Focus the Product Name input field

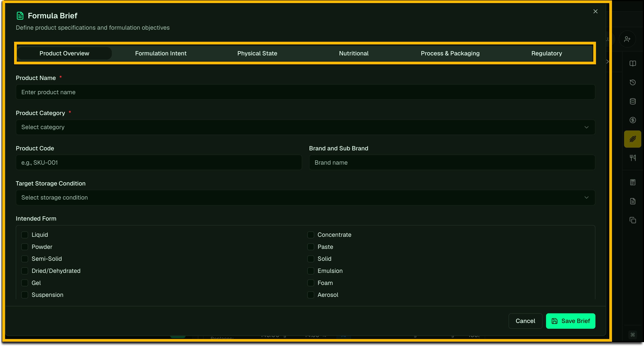305,92
